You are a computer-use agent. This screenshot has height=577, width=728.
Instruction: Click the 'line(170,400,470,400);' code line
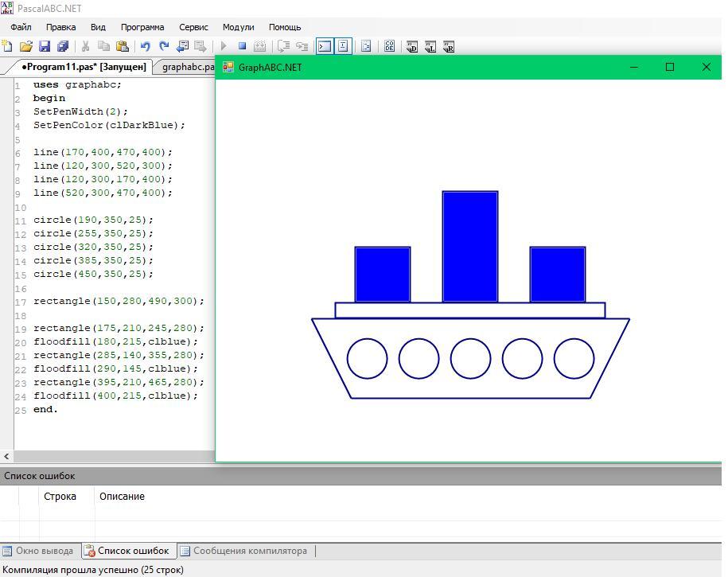tap(103, 152)
